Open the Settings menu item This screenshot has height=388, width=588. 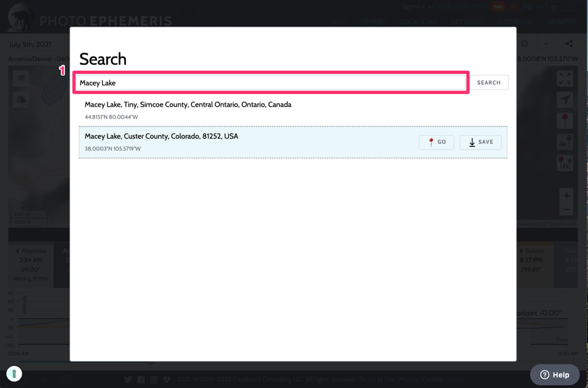coord(466,22)
